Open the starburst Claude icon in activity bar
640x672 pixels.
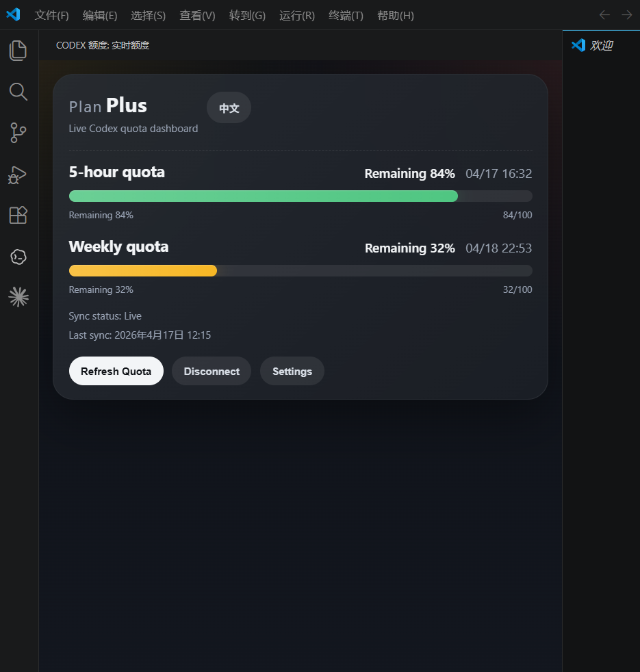tap(18, 296)
